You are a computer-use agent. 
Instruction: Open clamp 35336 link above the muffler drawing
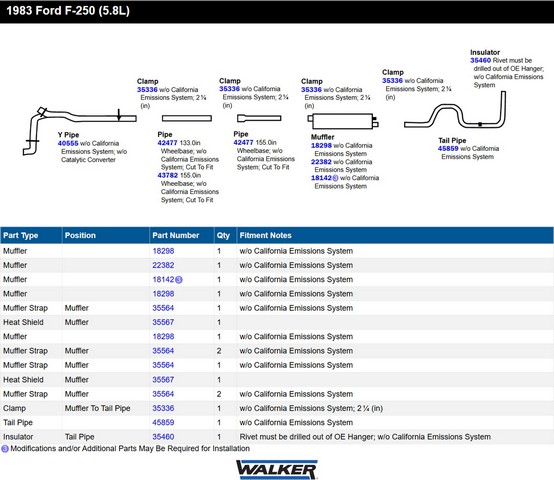click(x=311, y=90)
